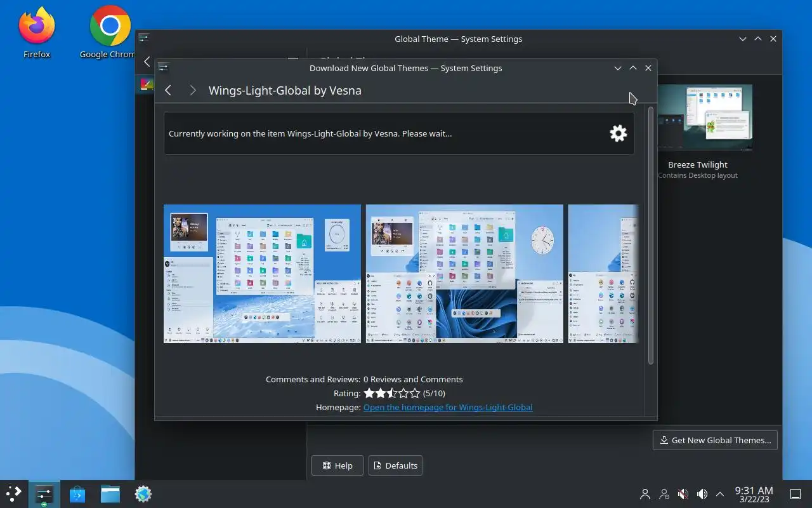Go back using the left arrow in the download dialog
Image resolution: width=812 pixels, height=508 pixels.
pyautogui.click(x=168, y=90)
